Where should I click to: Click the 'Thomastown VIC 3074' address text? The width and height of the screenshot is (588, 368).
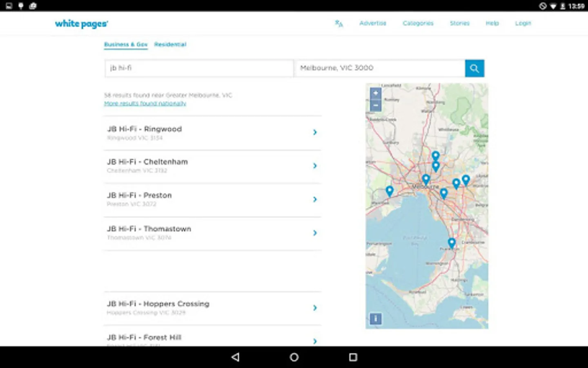point(139,238)
